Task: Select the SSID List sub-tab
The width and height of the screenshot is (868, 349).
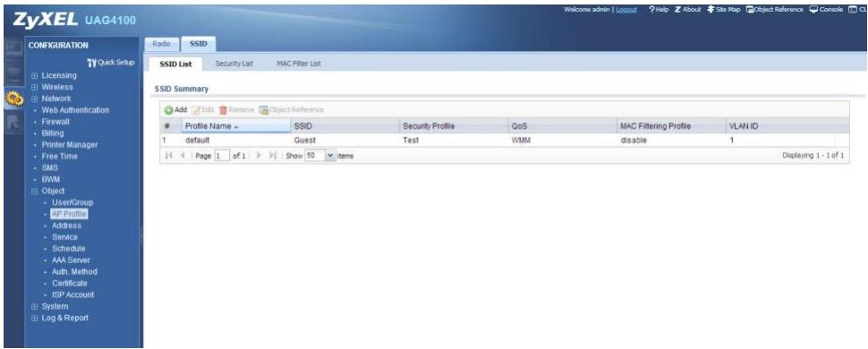Action: (175, 64)
